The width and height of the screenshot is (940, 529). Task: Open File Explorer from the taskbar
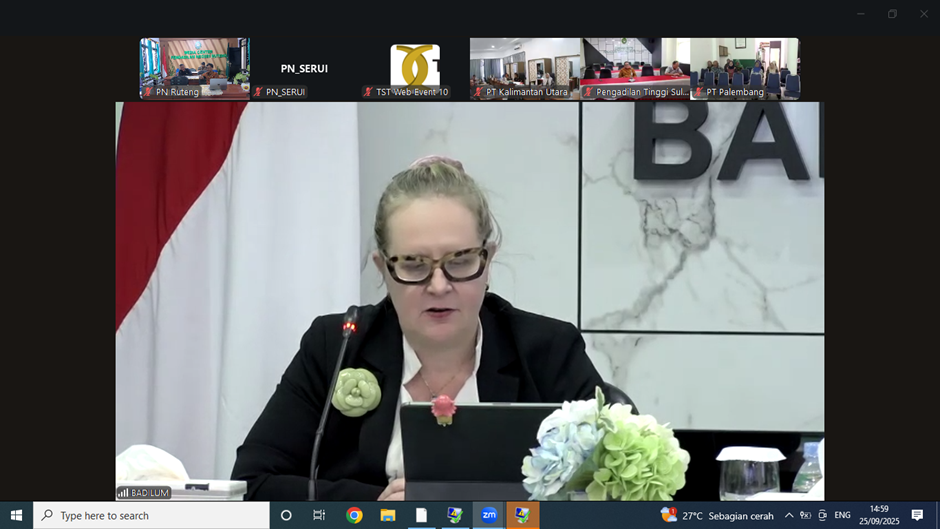click(x=388, y=515)
